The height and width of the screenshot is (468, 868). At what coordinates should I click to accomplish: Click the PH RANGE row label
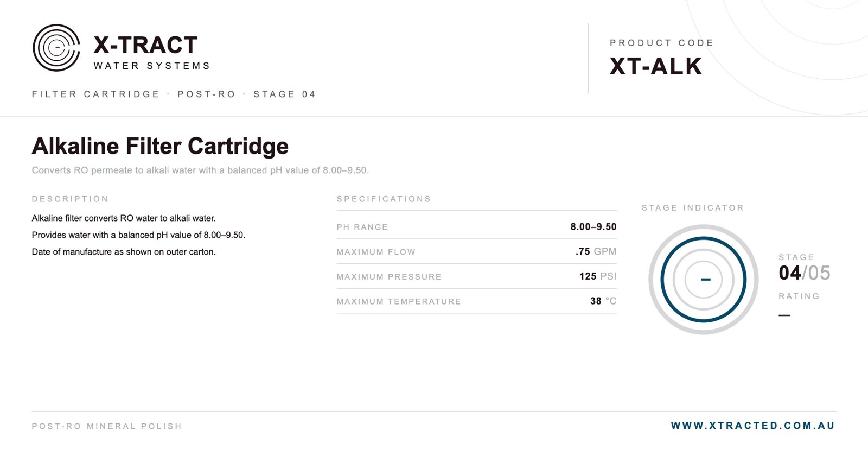pos(362,227)
